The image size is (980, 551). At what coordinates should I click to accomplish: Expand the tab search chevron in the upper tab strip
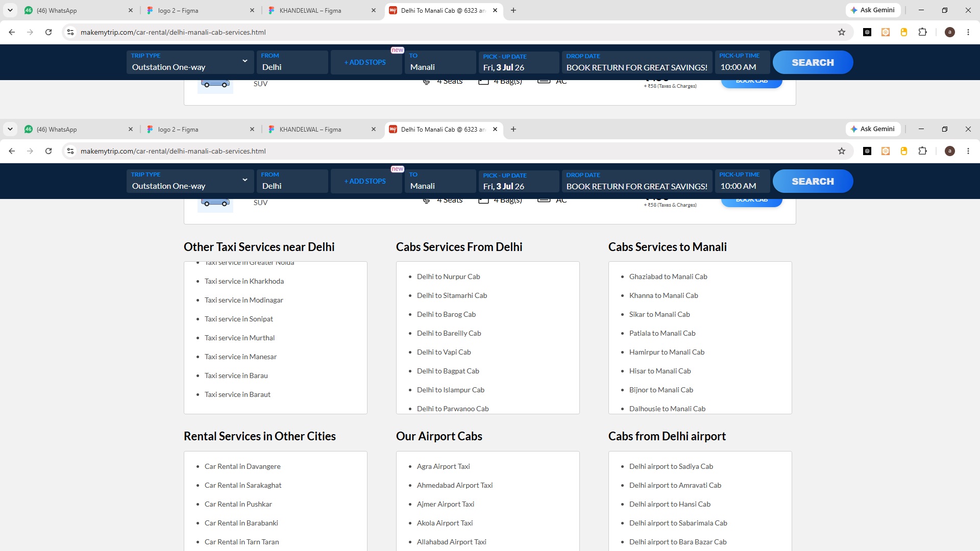click(10, 10)
